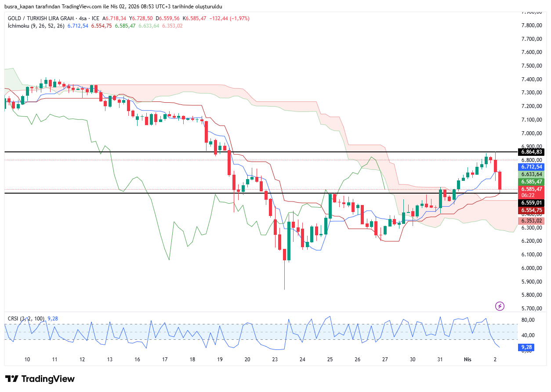551x392 pixels.
Task: Open the İchimoku (9, 26, 52, 26) legend
Action: [x=36, y=26]
